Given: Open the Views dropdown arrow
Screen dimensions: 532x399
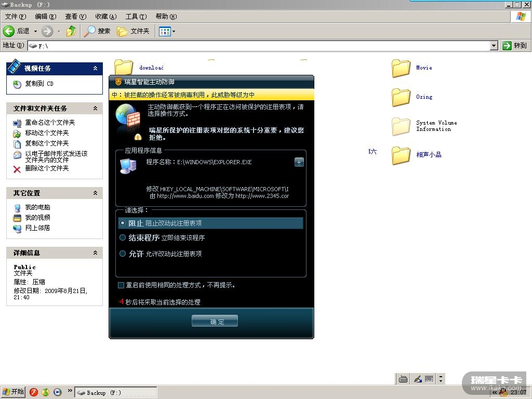Looking at the screenshot, I should 174,32.
